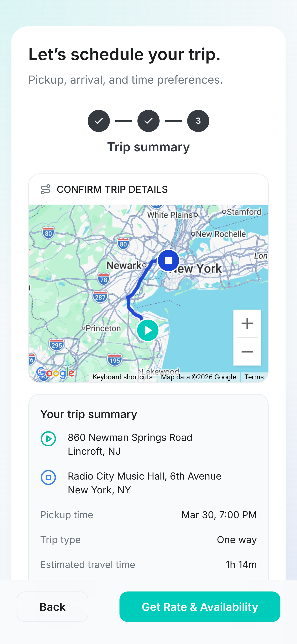This screenshot has height=644, width=297.
Task: Click the green pickup marker on map
Action: (148, 330)
